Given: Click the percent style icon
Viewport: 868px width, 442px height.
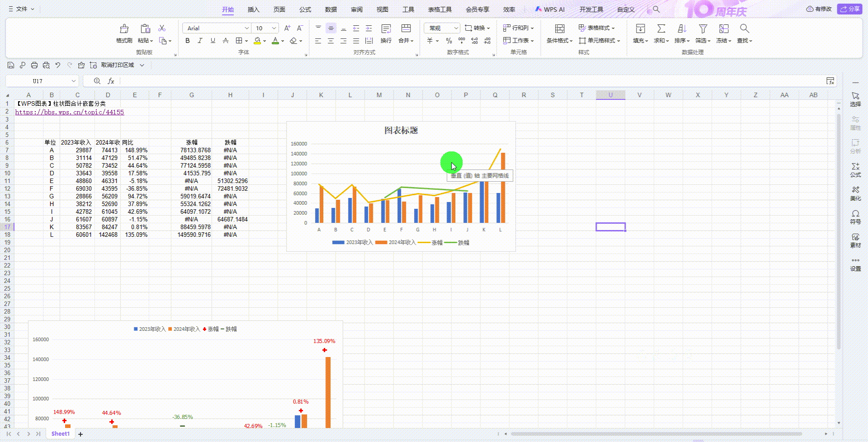Looking at the screenshot, I should (x=449, y=41).
